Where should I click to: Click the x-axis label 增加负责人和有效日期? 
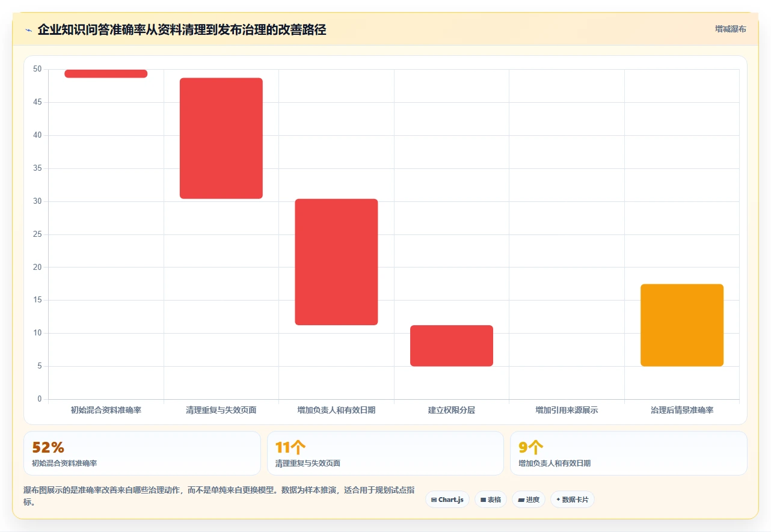[x=336, y=410]
